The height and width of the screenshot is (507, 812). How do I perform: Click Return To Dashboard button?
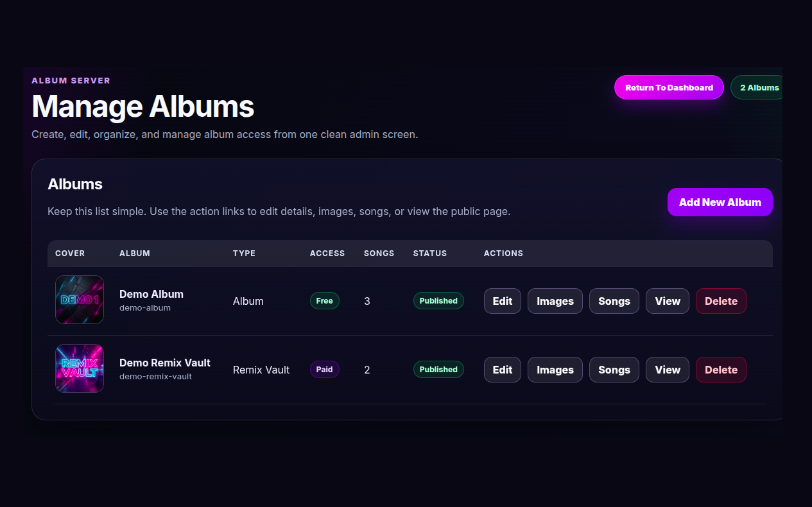coord(669,87)
